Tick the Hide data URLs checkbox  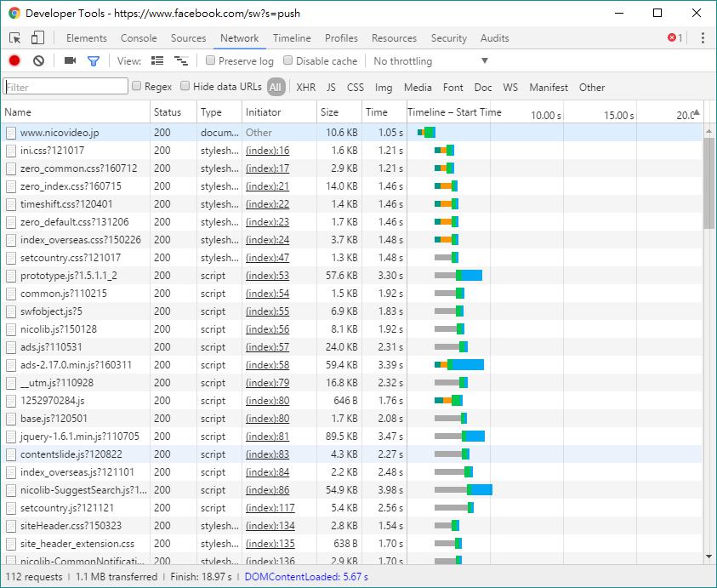point(185,87)
